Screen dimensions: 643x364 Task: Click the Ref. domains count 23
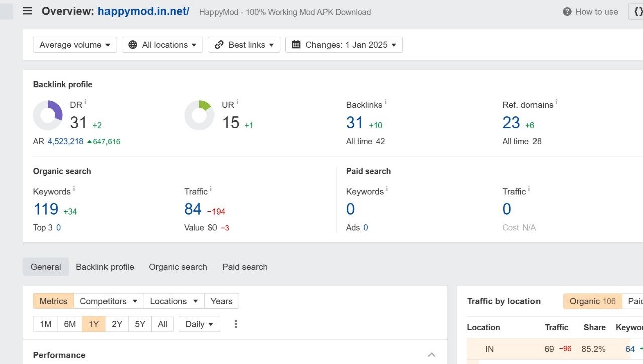click(x=511, y=123)
